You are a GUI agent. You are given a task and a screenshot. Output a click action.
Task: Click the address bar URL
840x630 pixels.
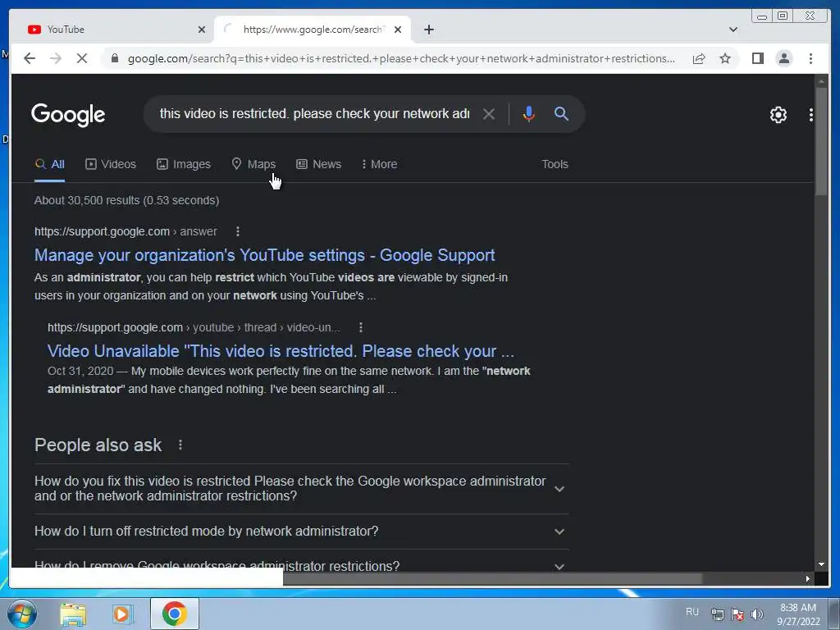(x=400, y=58)
